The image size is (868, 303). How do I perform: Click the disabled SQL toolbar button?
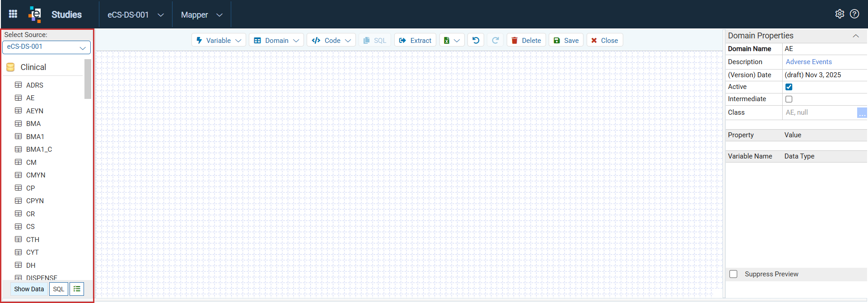click(x=375, y=40)
